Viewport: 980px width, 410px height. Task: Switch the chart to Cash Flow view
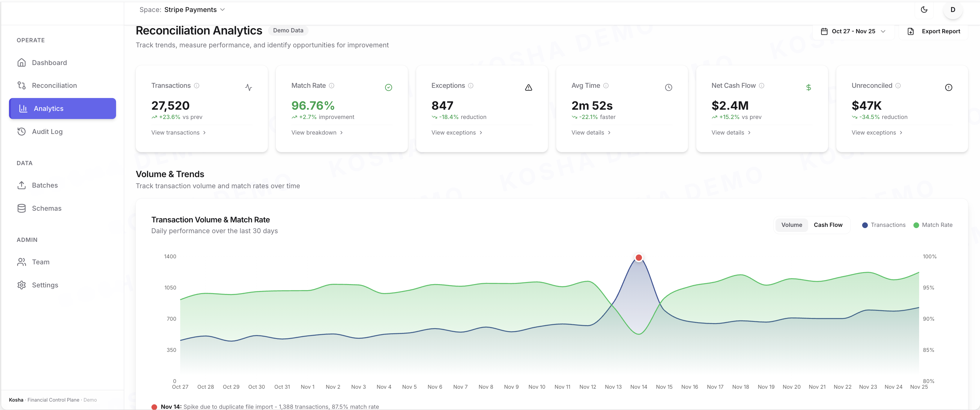(x=828, y=225)
